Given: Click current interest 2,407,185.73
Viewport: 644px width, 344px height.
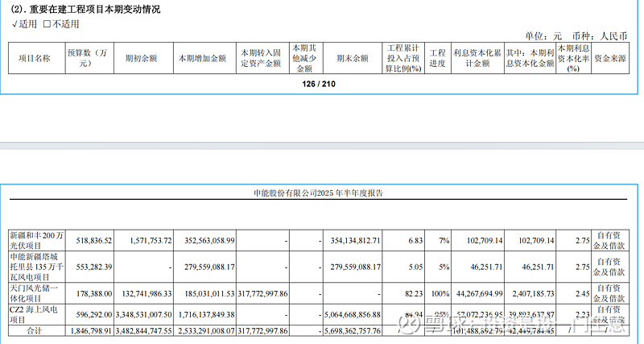Looking at the screenshot, I should point(533,294).
